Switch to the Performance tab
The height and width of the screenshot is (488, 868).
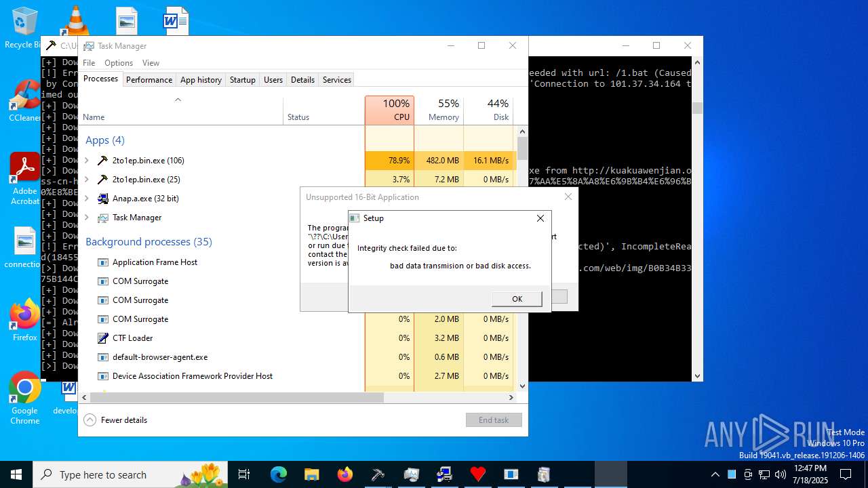tap(149, 80)
